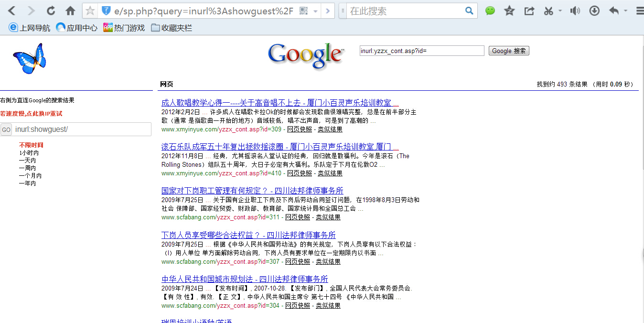Click the blue security shield icon
The width and height of the screenshot is (644, 323).
pyautogui.click(x=106, y=11)
